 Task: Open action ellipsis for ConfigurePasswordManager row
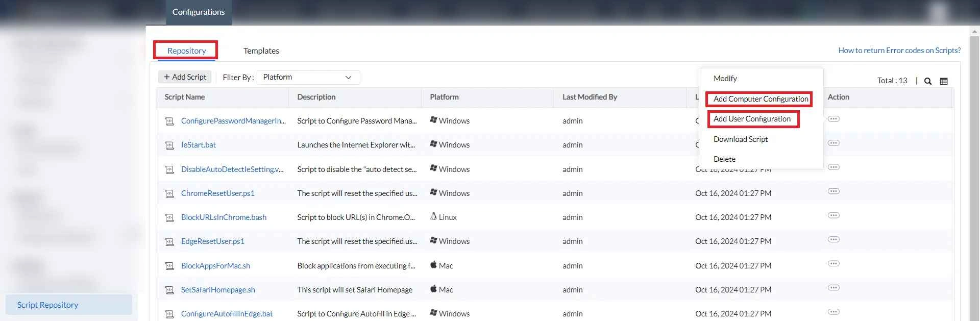pyautogui.click(x=834, y=119)
